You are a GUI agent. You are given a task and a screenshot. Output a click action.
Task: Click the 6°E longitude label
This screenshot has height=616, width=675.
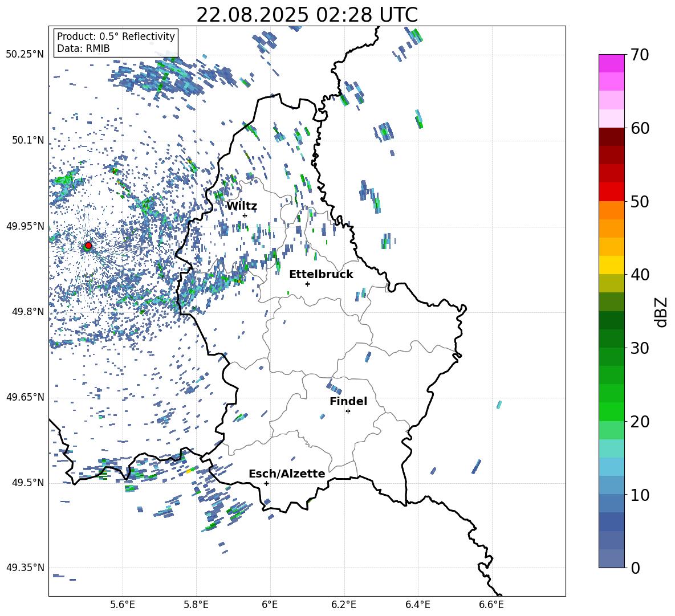(270, 605)
